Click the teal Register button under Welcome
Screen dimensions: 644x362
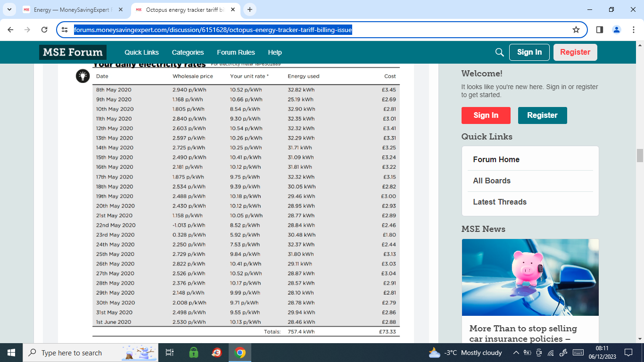(543, 115)
